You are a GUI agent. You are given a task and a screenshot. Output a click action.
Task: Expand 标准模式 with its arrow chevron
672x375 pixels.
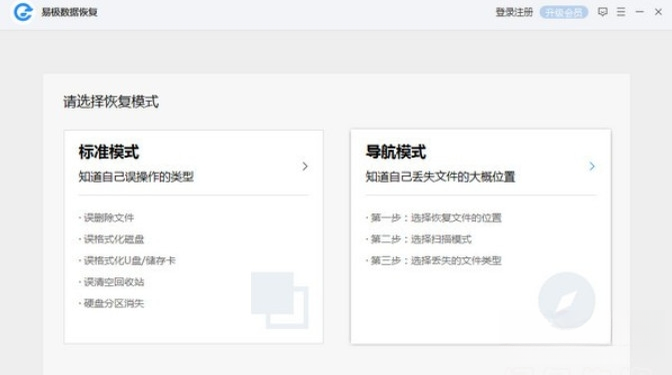coord(305,166)
